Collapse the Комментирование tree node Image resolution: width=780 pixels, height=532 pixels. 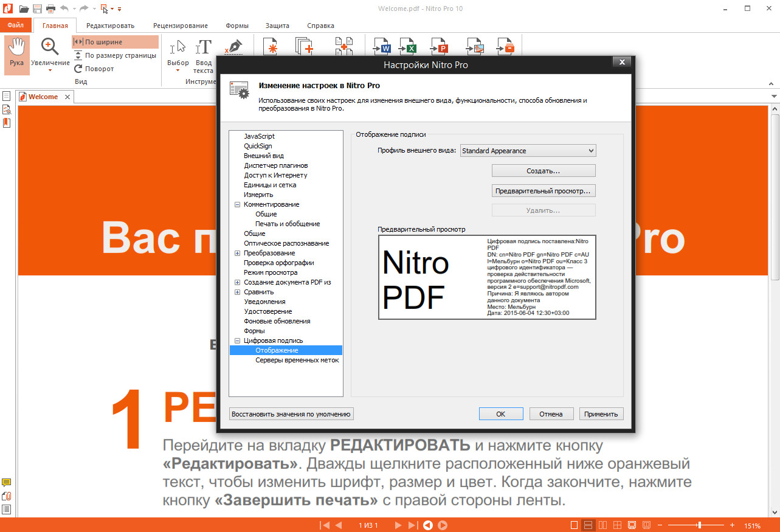[x=237, y=205]
